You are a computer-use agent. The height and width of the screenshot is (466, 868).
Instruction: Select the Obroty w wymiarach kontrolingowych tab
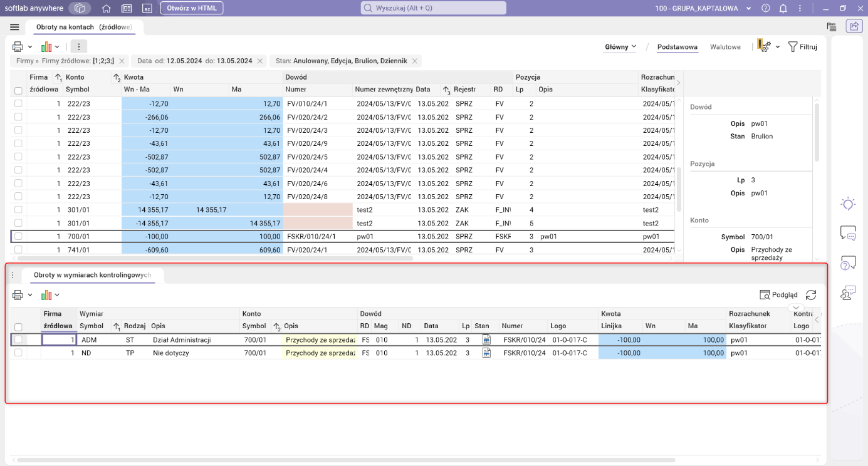coord(92,275)
